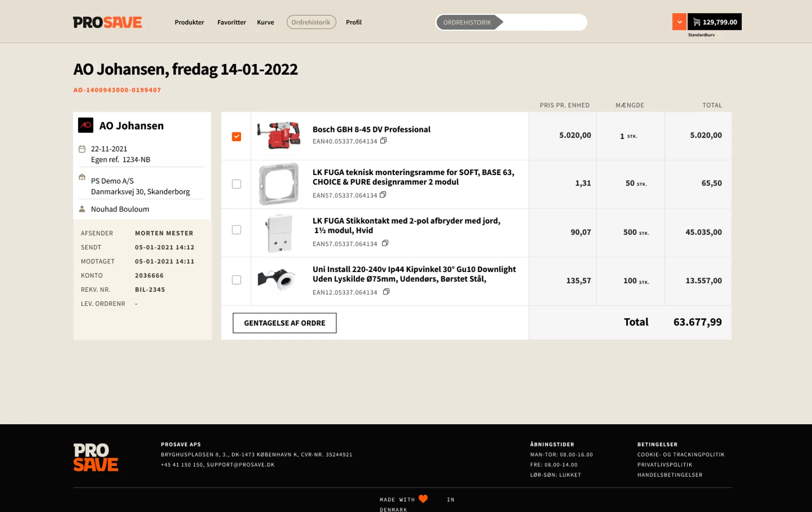The height and width of the screenshot is (512, 812).
Task: Click Uni Install 220-240v Downlight title
Action: point(414,274)
